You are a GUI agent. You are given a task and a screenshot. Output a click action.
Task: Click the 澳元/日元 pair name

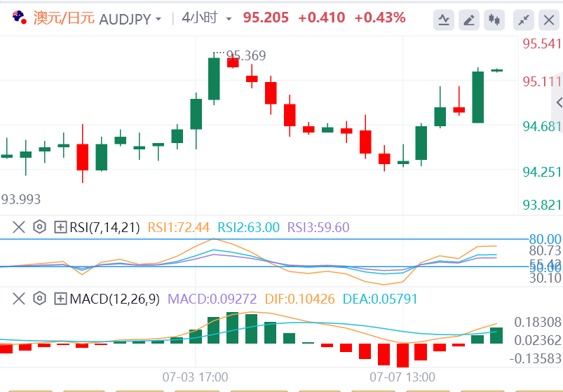(x=65, y=18)
